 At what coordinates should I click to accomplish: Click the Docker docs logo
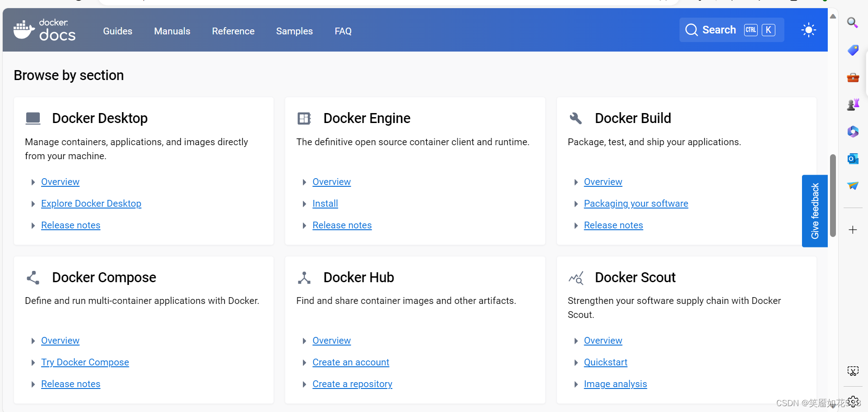pyautogui.click(x=44, y=30)
